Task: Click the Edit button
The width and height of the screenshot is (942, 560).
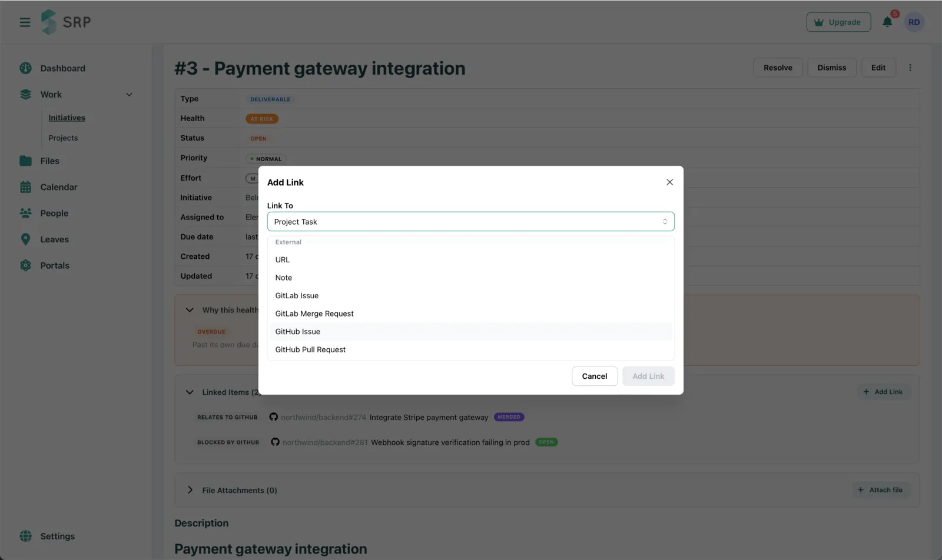Action: click(878, 68)
